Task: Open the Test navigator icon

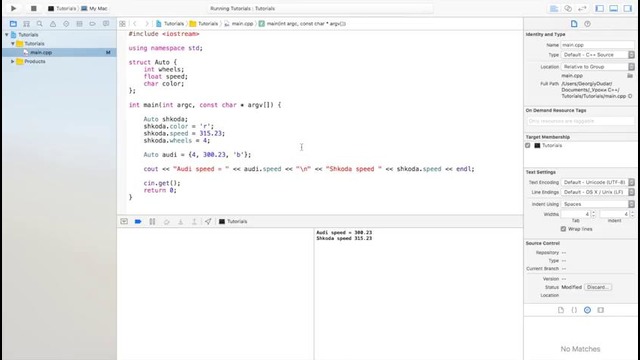Action: click(66, 24)
